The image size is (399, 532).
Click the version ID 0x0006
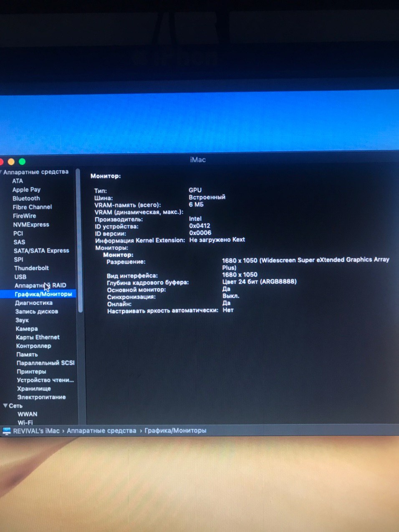tap(200, 233)
